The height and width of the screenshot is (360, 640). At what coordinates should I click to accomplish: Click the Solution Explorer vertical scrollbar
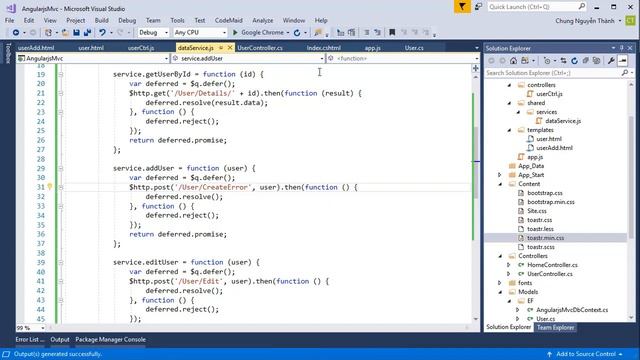pyautogui.click(x=631, y=176)
